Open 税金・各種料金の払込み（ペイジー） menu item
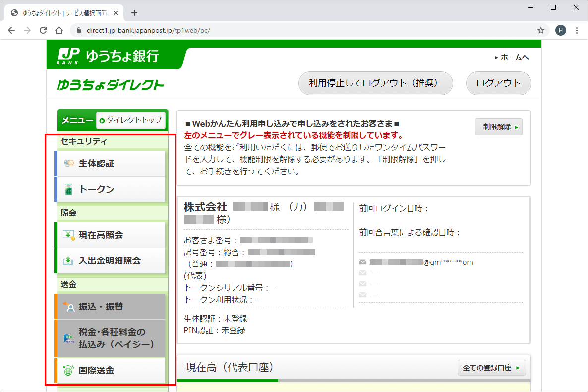 110,338
